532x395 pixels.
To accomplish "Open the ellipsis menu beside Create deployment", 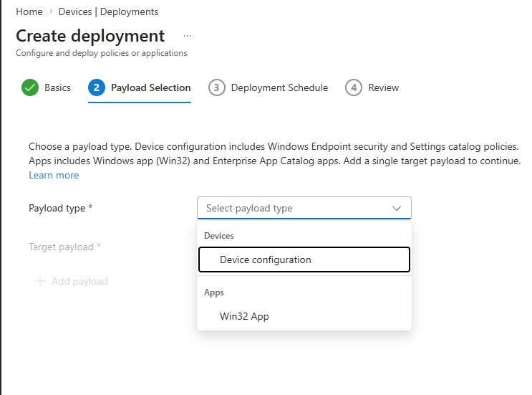I will click(x=188, y=36).
